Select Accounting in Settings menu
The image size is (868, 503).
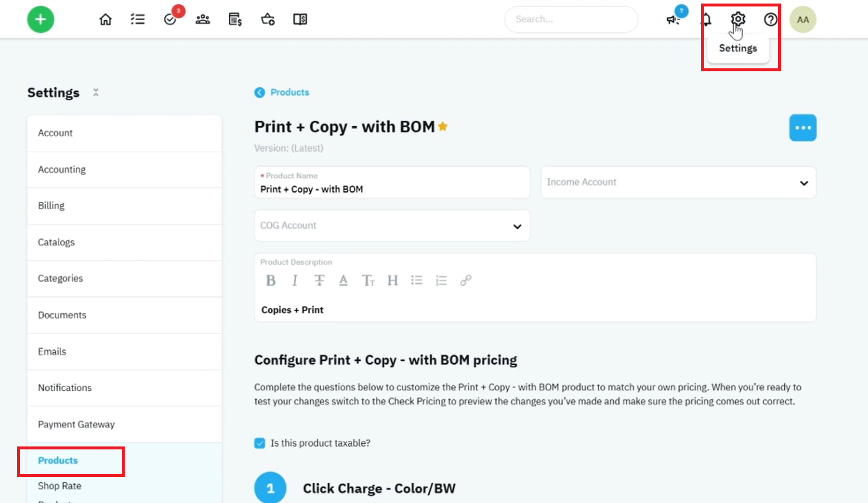point(124,170)
